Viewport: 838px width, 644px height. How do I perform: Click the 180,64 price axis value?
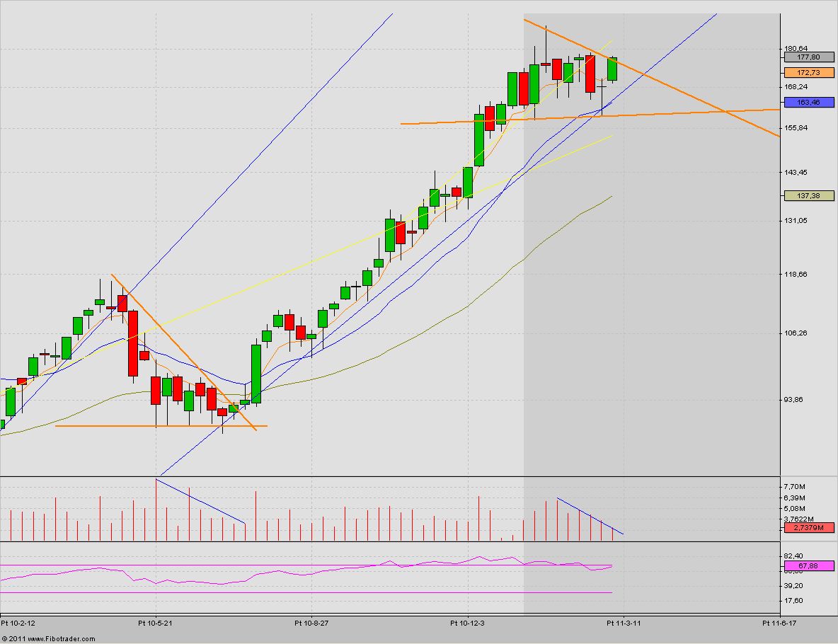tap(796, 49)
